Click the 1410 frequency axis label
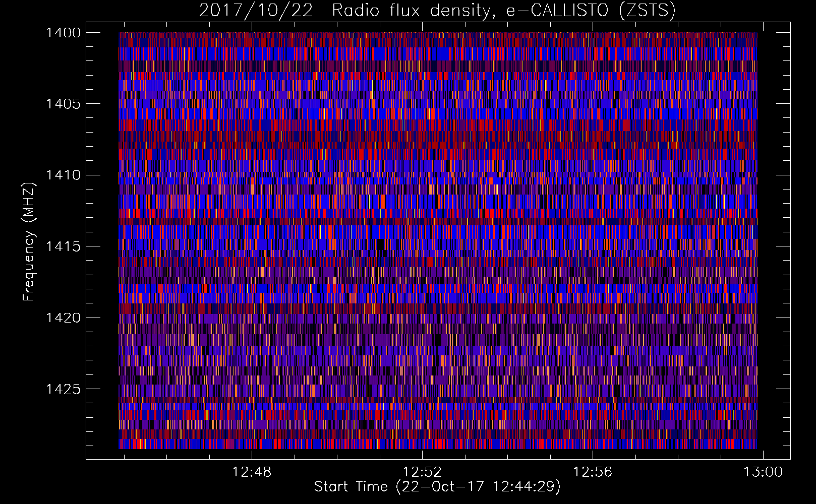 [x=63, y=175]
